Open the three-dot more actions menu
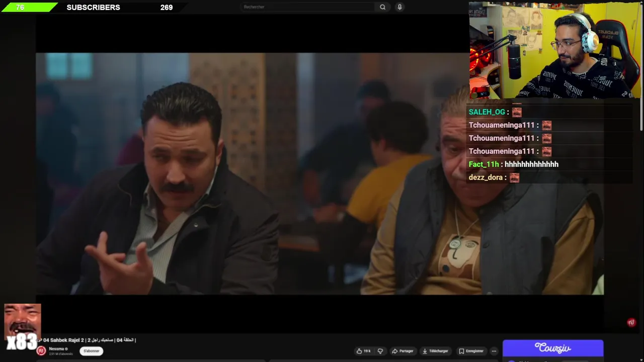Viewport: 644px width, 362px height. (x=494, y=351)
